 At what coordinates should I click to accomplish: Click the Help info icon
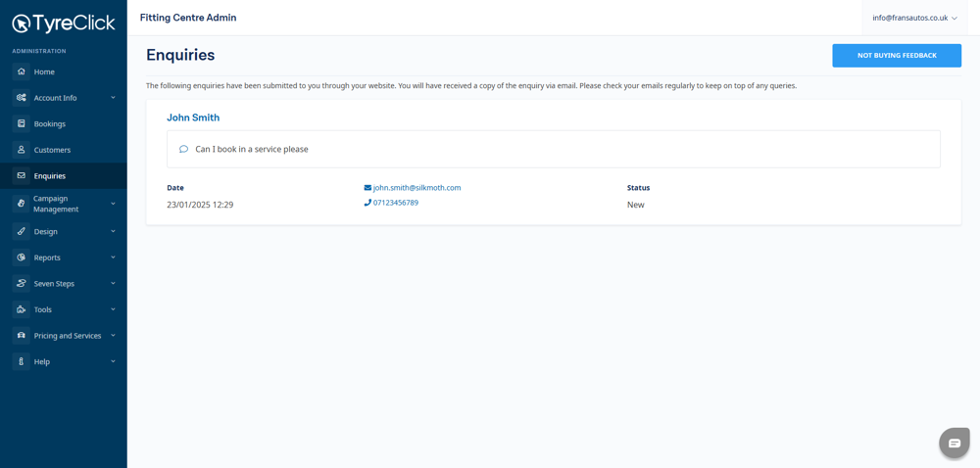(22, 362)
